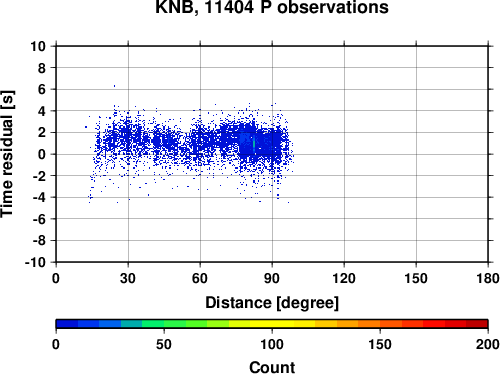
Task: Select the dark blue swatch at colorbar start
Action: 67,324
